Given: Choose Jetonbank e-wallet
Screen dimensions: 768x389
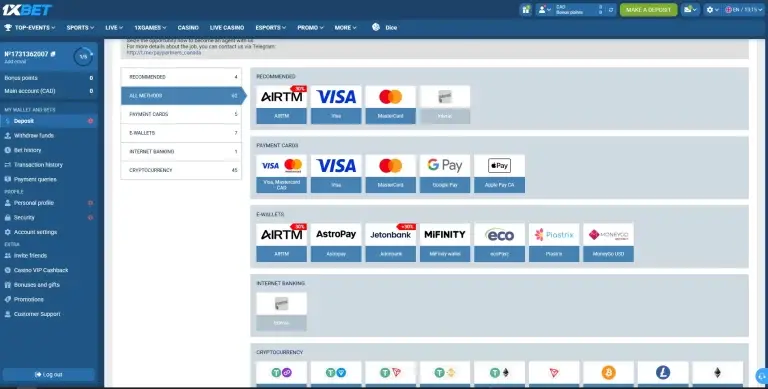Looking at the screenshot, I should click(x=390, y=243).
